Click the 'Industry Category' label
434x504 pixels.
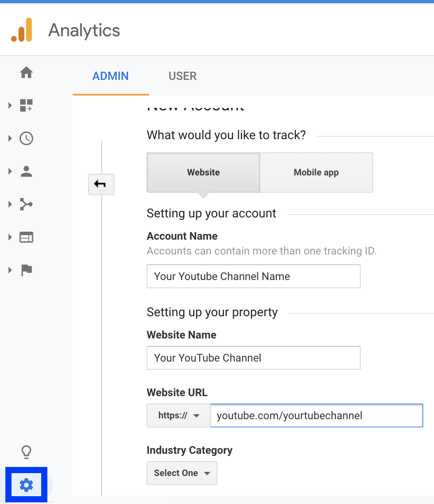point(190,450)
